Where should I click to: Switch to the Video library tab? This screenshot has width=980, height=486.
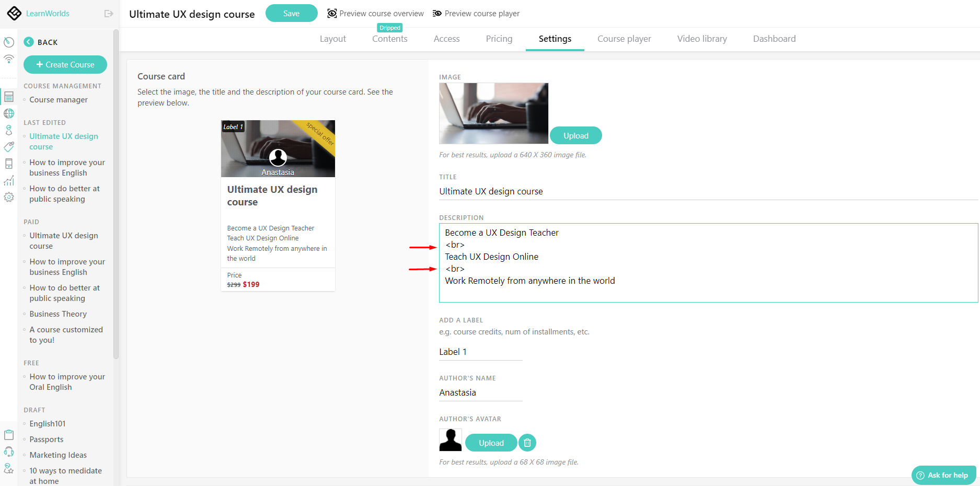pos(701,39)
